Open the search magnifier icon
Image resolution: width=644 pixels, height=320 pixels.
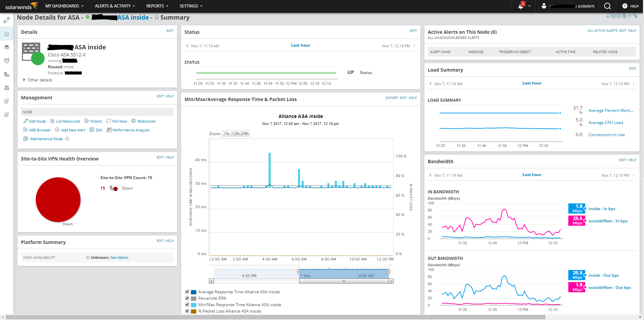pos(608,6)
